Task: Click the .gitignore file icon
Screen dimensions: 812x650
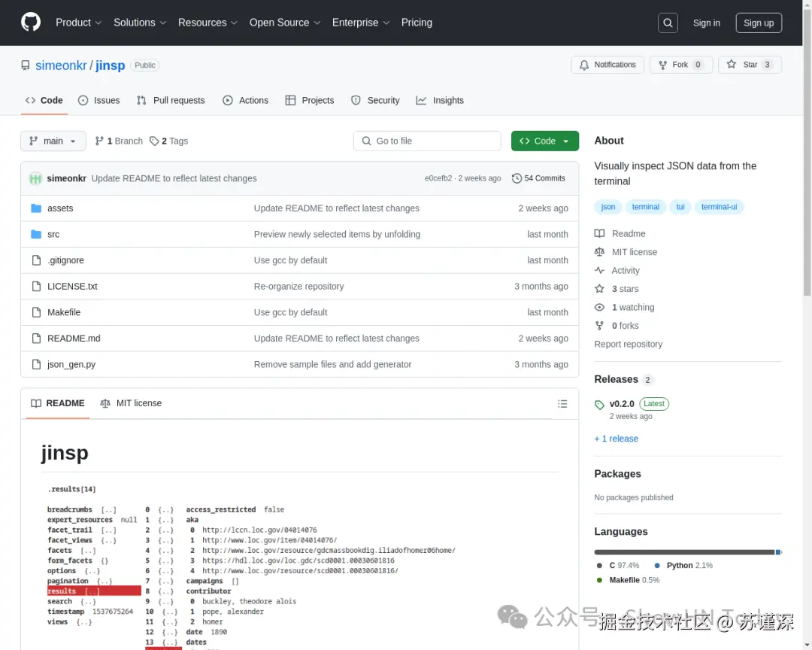Action: click(36, 260)
